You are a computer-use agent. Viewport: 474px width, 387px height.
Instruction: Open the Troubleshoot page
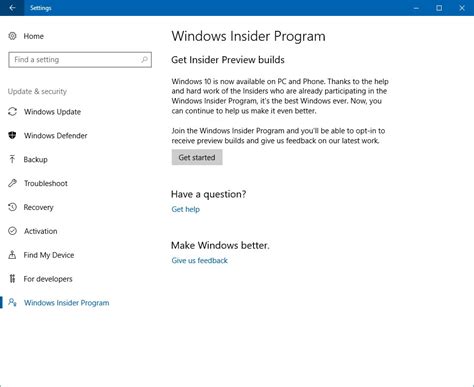pyautogui.click(x=46, y=183)
